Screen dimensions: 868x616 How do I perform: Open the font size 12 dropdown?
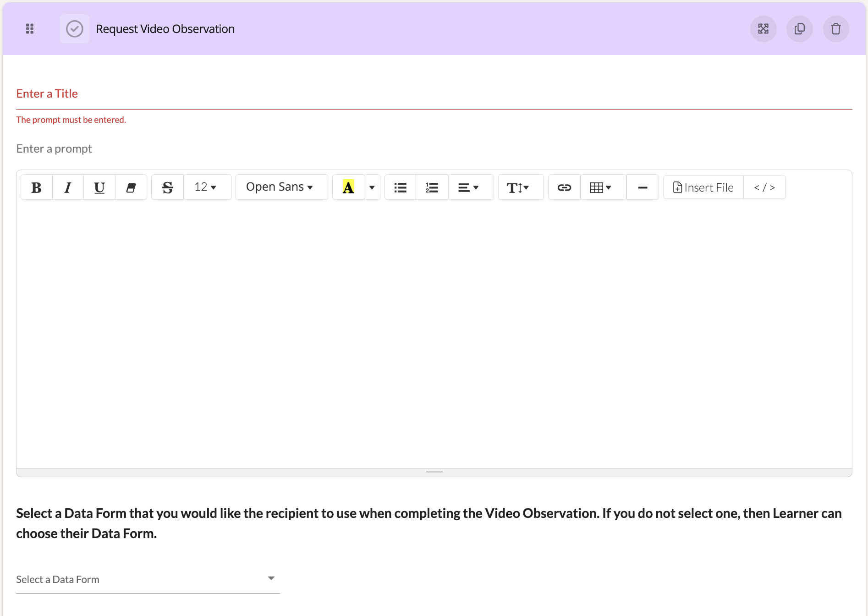coord(205,187)
